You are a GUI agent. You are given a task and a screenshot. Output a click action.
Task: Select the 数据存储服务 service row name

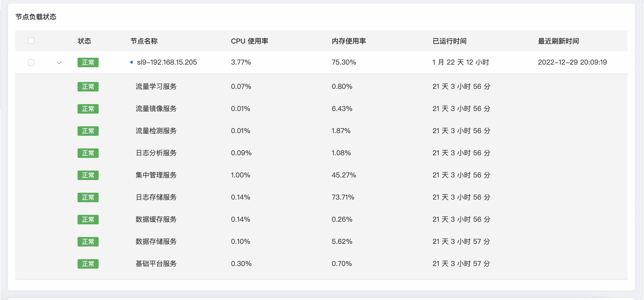(156, 241)
